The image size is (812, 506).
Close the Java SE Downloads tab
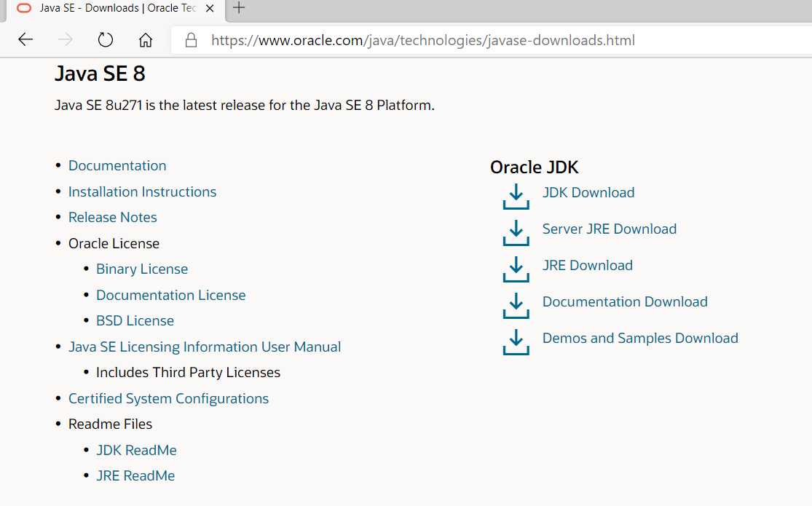[210, 8]
